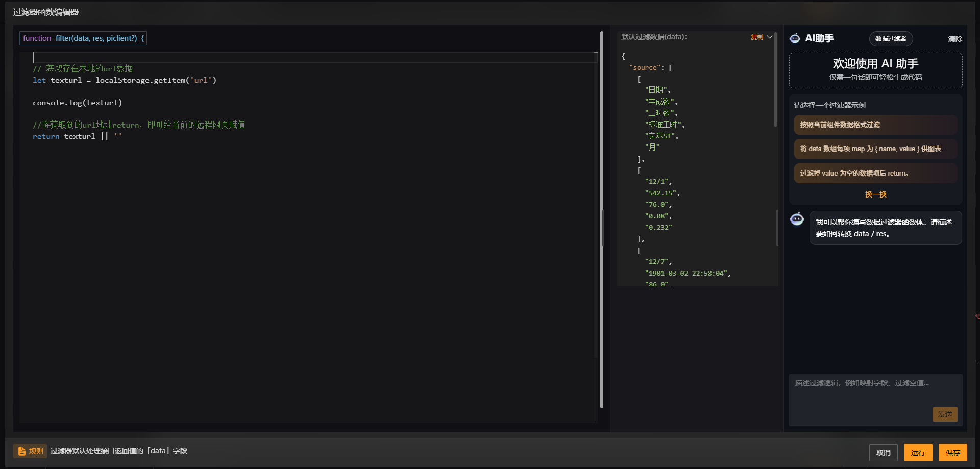Click the "source" key in JSON data
Screen dimensions: 980x469
point(645,68)
